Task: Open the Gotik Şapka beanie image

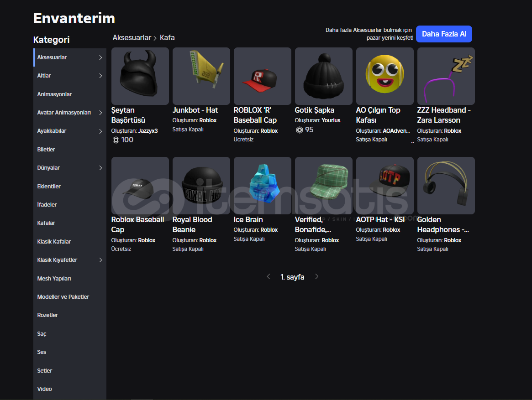Action: [x=324, y=76]
